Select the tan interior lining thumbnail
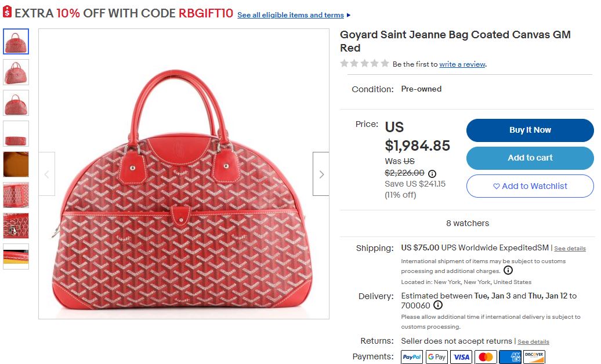Screen dimensions: 601x364 click(x=16, y=164)
